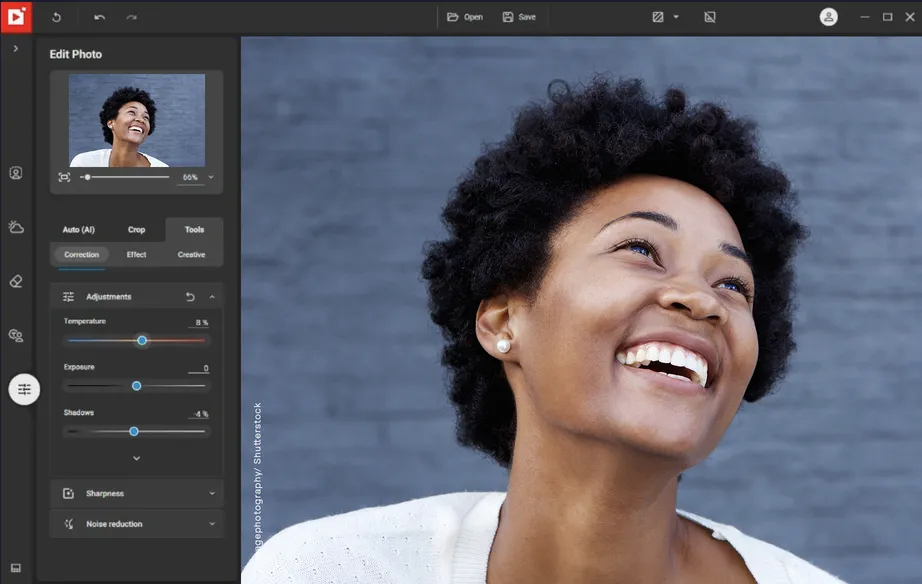Select the sky replacement sidebar icon
The image size is (922, 584).
16,227
